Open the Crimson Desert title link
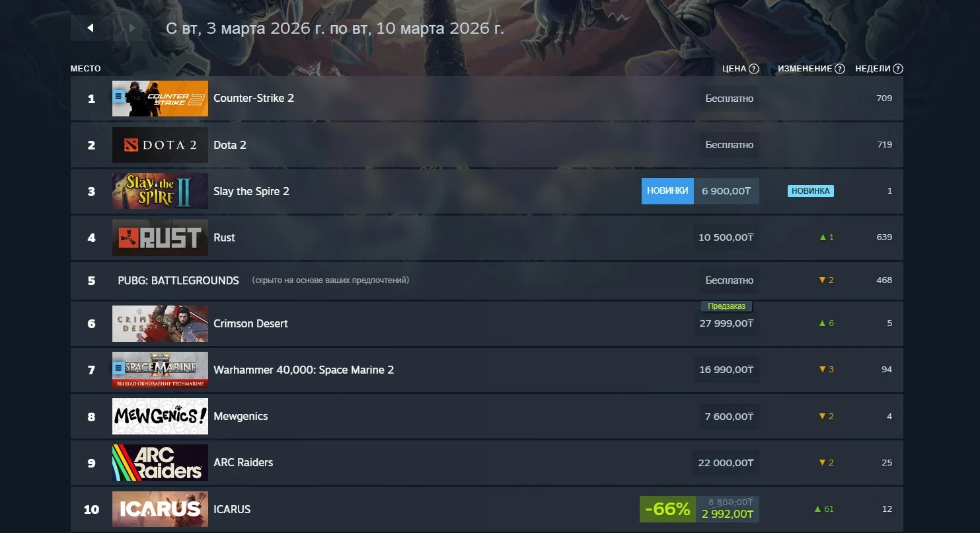This screenshot has width=980, height=533. [250, 323]
